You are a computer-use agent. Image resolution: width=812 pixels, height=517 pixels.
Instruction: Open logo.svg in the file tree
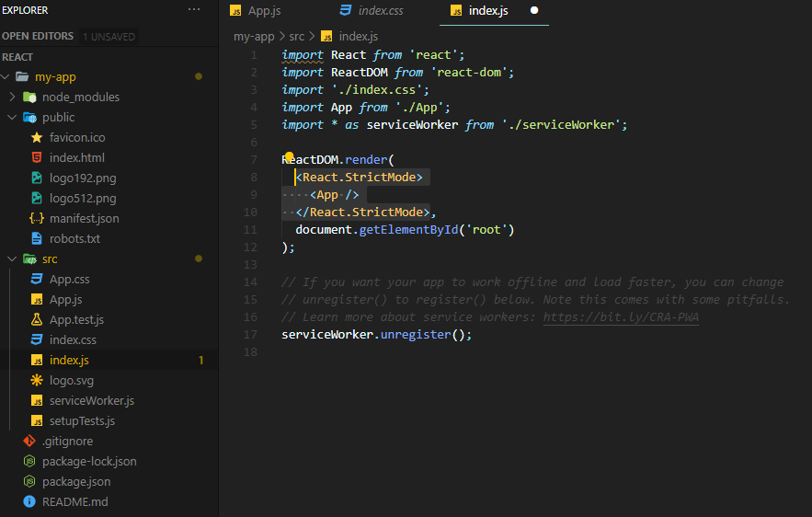pyautogui.click(x=72, y=380)
